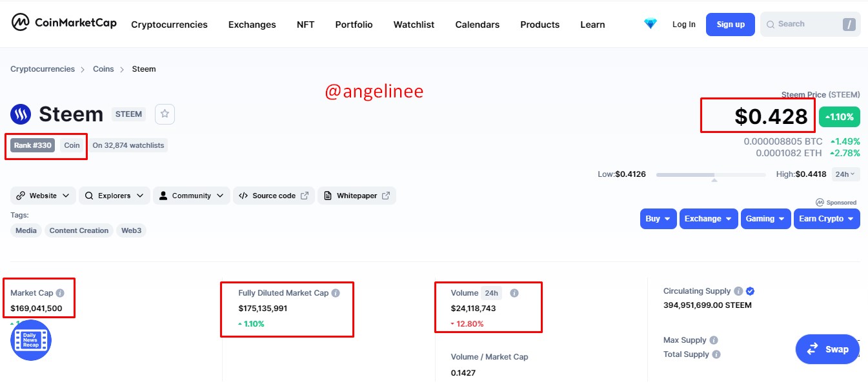Screen dimensions: 868x386
Task: Click the Media tag
Action: point(26,230)
